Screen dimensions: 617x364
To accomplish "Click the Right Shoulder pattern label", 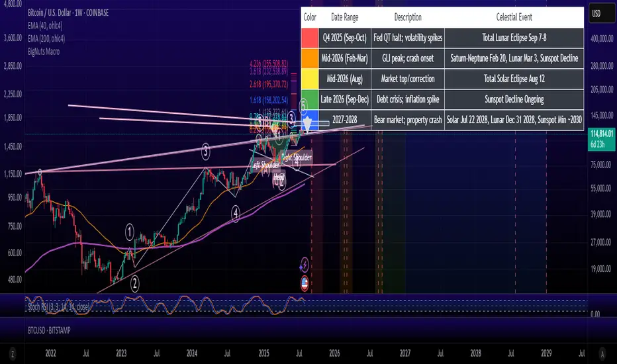I will tap(297, 158).
